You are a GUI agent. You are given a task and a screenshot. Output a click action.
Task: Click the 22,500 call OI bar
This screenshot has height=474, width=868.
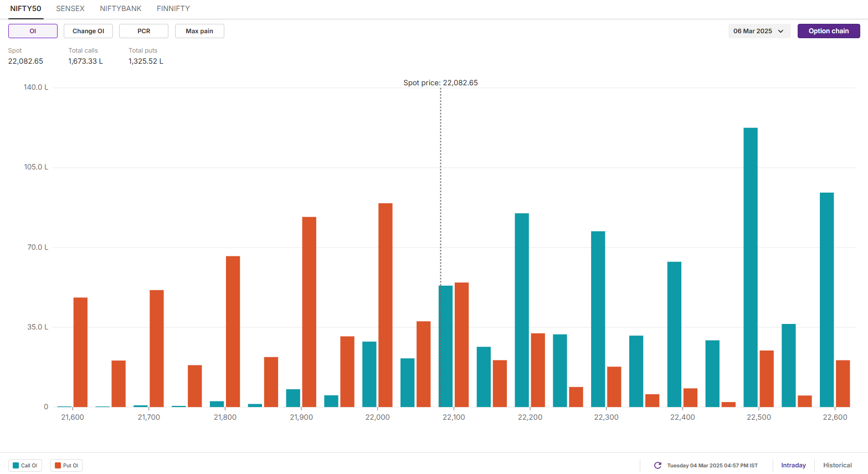tap(751, 267)
